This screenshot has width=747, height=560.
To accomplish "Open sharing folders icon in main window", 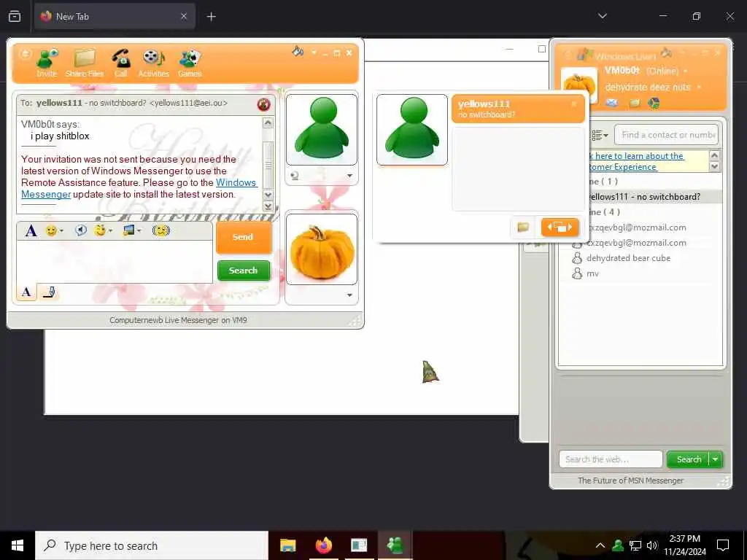I will [x=635, y=103].
